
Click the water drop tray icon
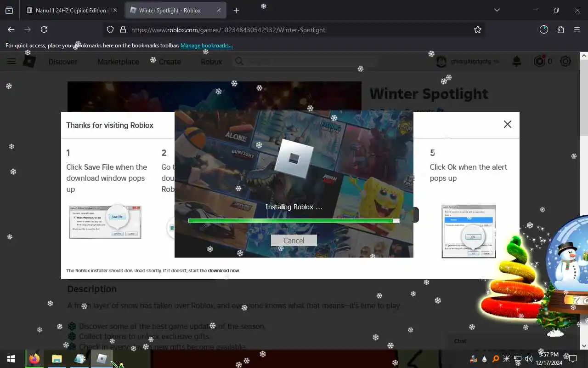(x=485, y=359)
